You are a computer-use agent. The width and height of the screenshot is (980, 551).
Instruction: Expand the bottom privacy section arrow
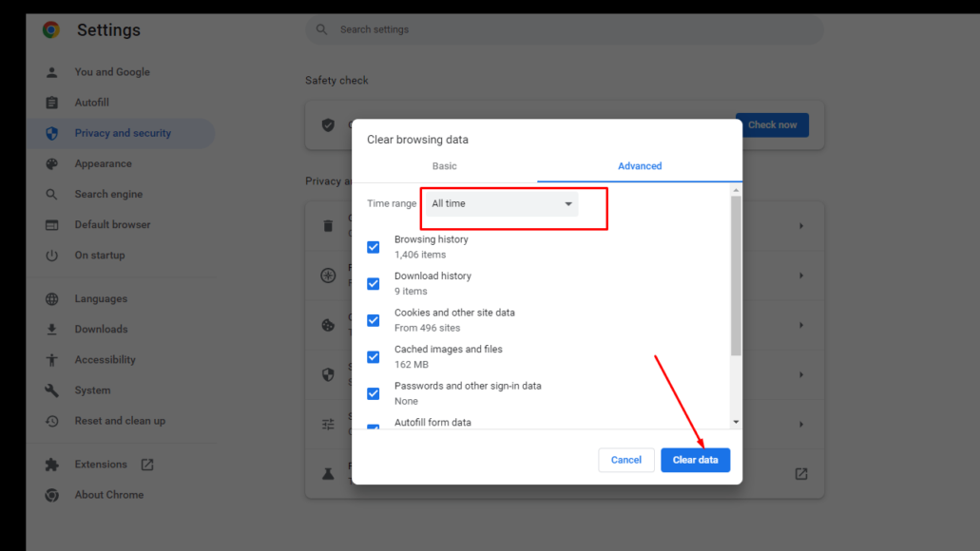tap(801, 424)
